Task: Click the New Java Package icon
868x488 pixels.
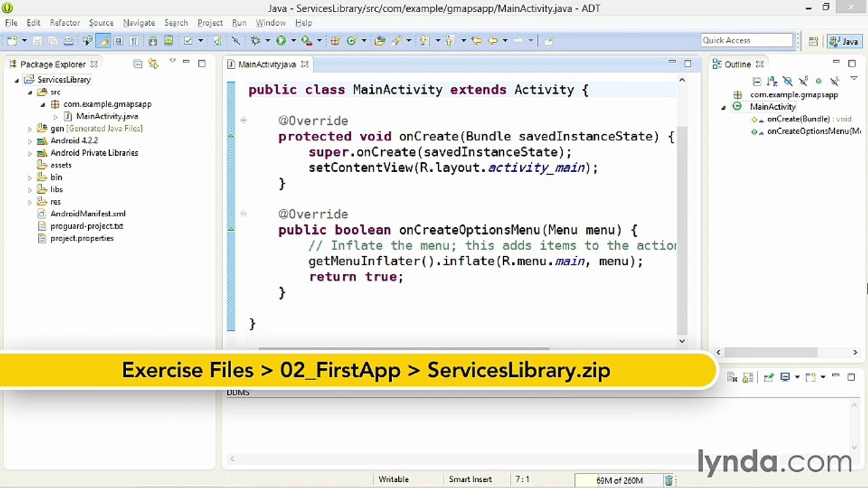Action: 335,41
